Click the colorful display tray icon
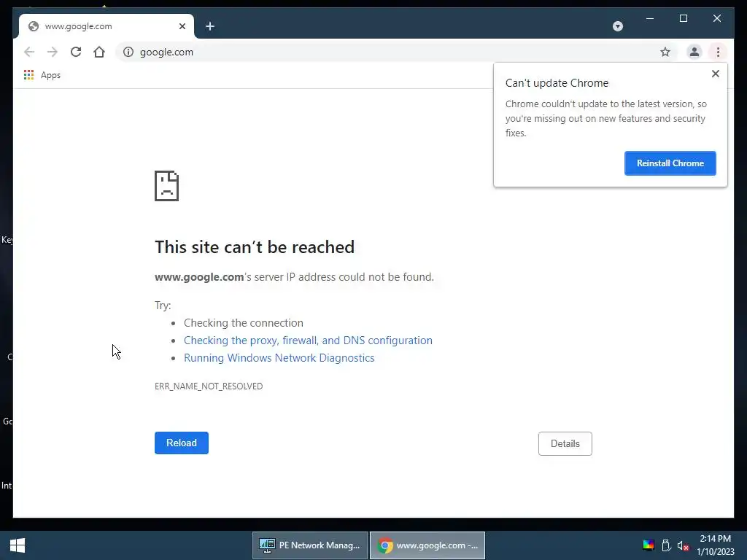The image size is (747, 560). click(x=649, y=545)
